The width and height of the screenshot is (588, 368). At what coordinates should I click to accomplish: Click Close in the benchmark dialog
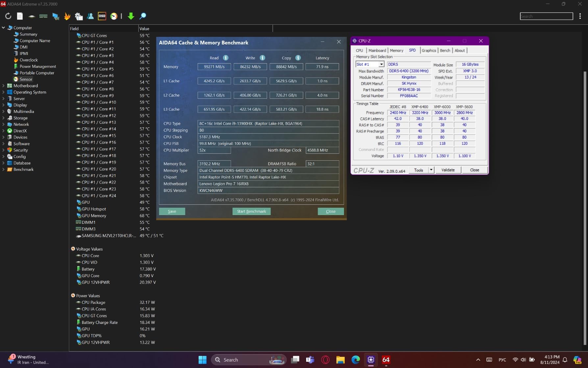point(331,211)
